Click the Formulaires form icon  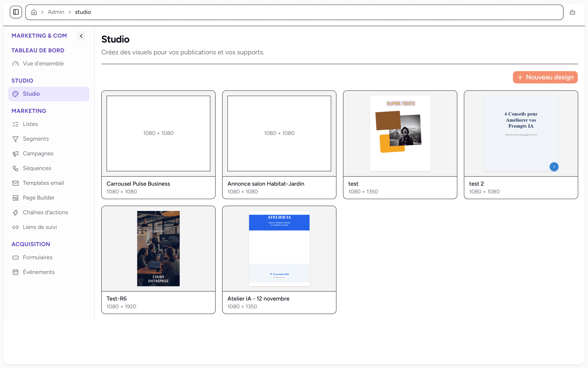pyautogui.click(x=16, y=258)
